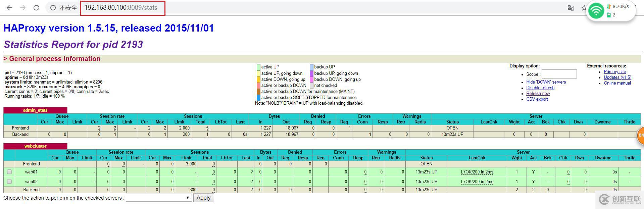Click the Disable refresh link

(540, 88)
